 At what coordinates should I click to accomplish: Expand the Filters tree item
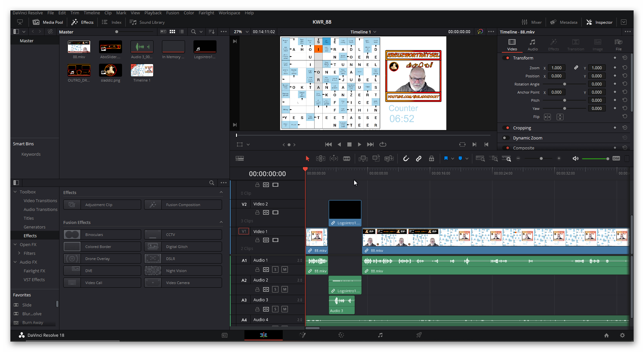(19, 253)
